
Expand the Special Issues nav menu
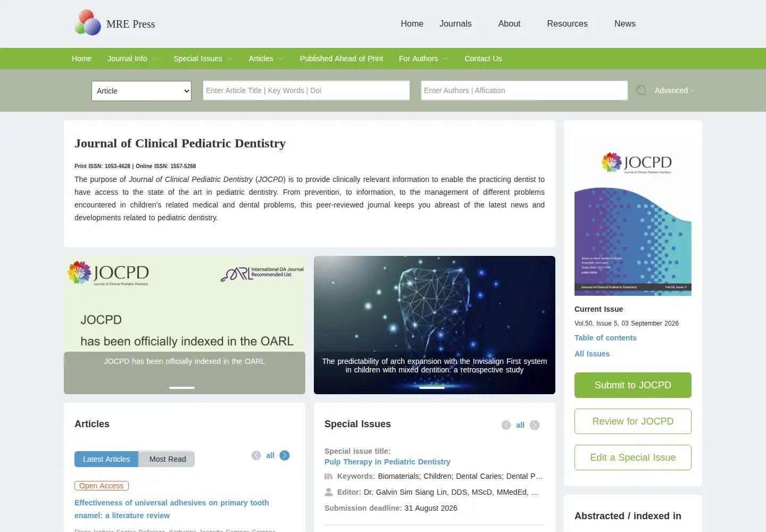pos(203,59)
